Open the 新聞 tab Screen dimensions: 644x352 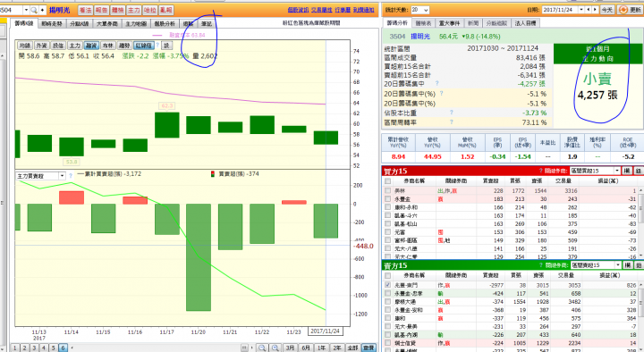(473, 23)
